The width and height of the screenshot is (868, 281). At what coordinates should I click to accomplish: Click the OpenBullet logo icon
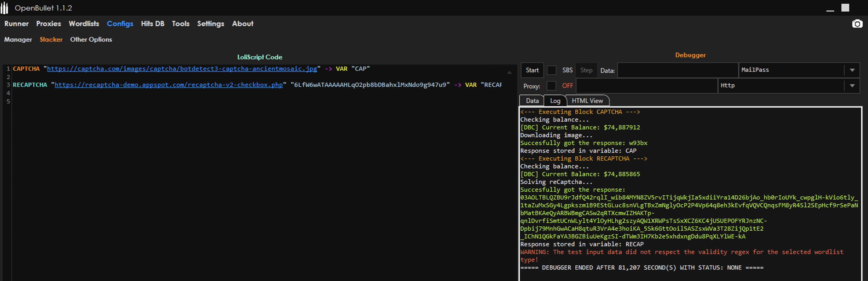coord(5,8)
